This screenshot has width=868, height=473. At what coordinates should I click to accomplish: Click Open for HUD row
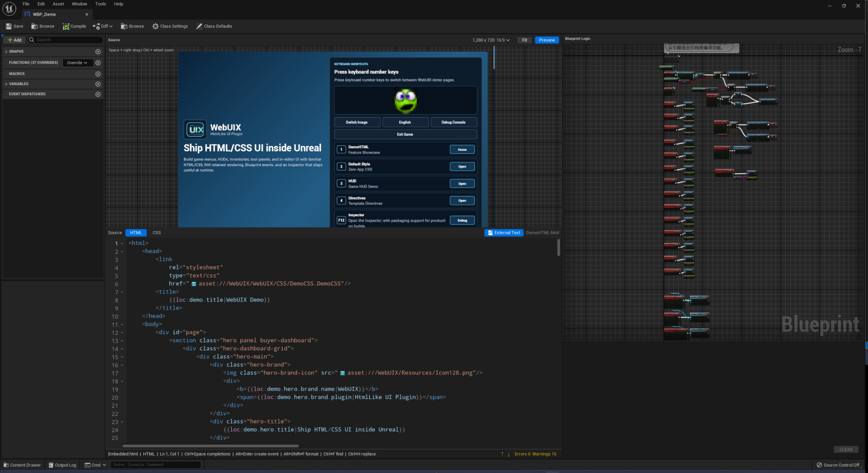[x=462, y=184]
